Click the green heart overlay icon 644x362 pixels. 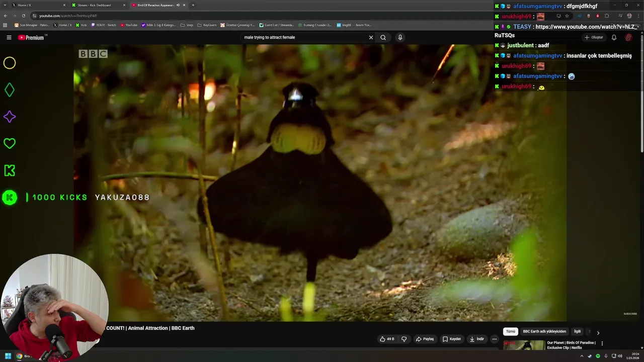pyautogui.click(x=10, y=144)
